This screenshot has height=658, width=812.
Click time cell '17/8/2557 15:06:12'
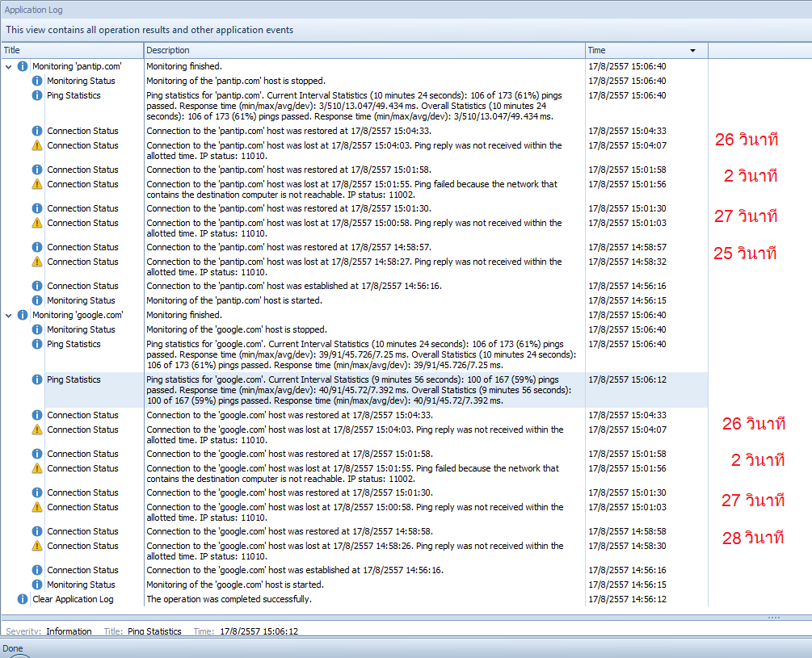coord(627,379)
